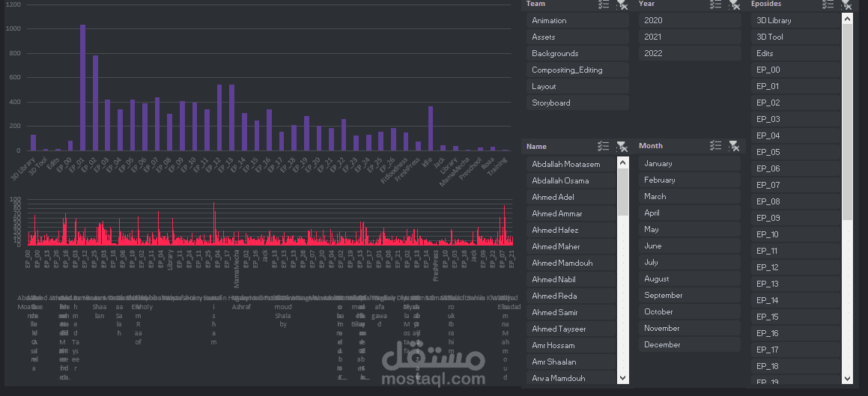868x396 pixels.
Task: Select Backgrounds in Team slicer
Action: (577, 54)
